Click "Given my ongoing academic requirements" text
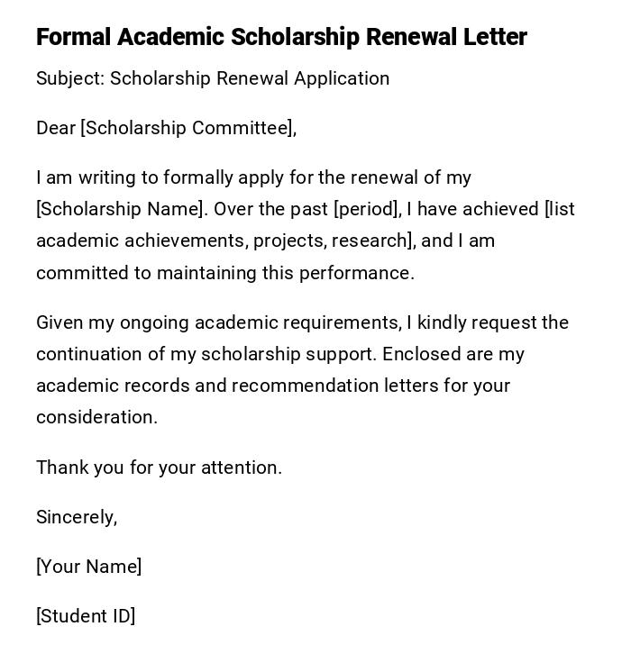The image size is (631, 672). tap(218, 322)
